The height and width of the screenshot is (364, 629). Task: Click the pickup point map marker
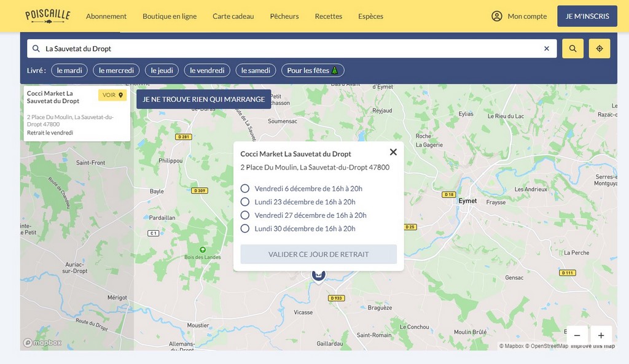tap(318, 276)
